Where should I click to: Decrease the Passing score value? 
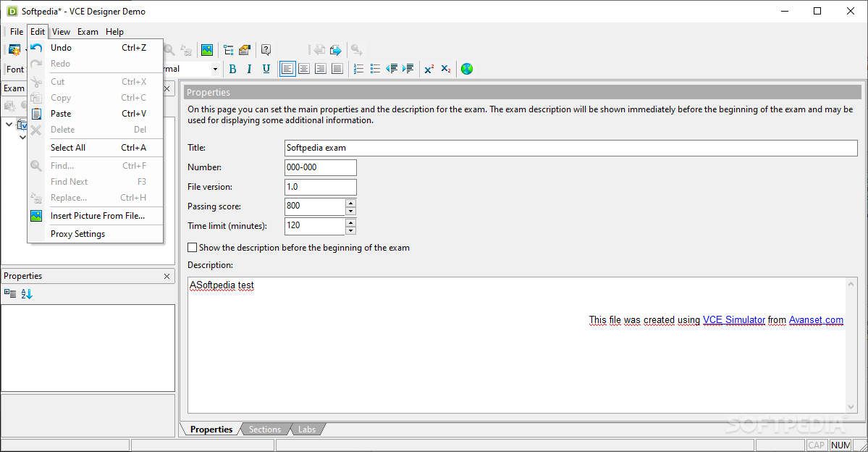pyautogui.click(x=350, y=211)
